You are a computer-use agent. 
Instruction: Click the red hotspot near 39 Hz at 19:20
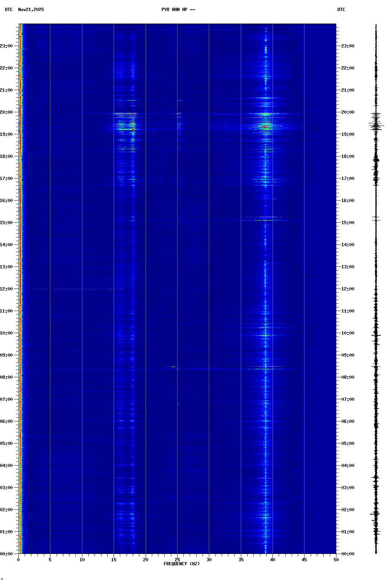pyautogui.click(x=264, y=126)
